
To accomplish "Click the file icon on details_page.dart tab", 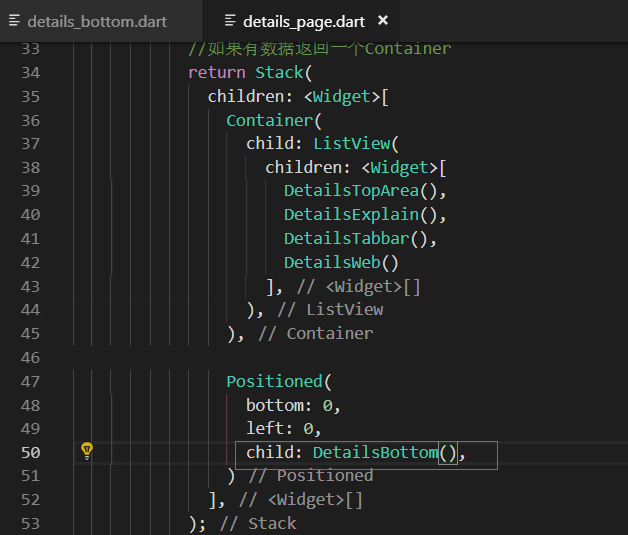I will tap(230, 20).
